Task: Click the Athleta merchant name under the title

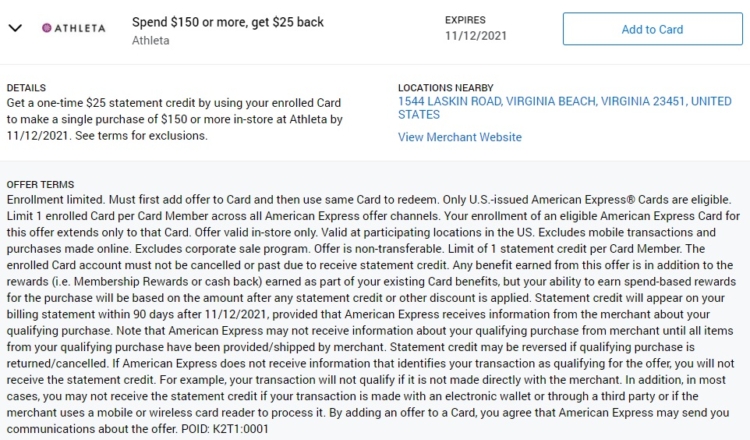Action: 151,41
